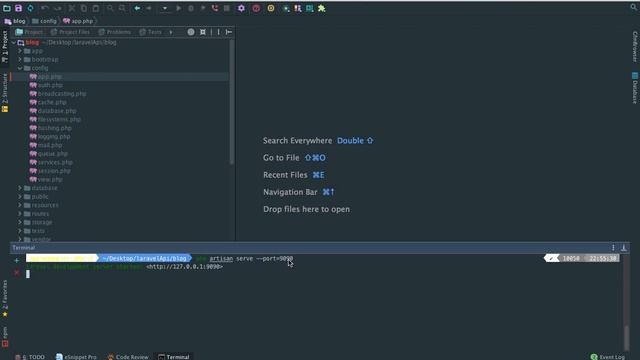Select auth.php in the project tree
Screen dimensions: 640x360
[x=46, y=85]
